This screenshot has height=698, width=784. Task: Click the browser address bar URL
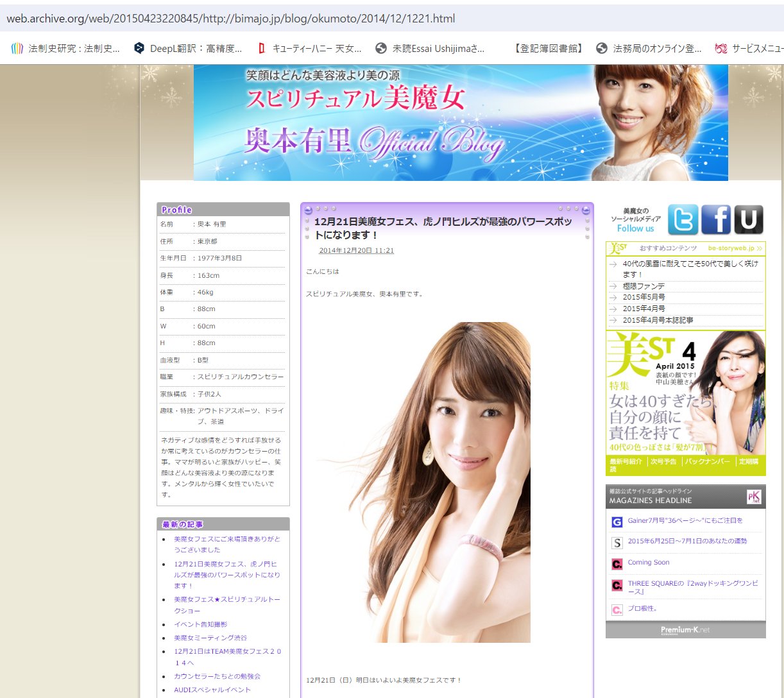(x=231, y=19)
